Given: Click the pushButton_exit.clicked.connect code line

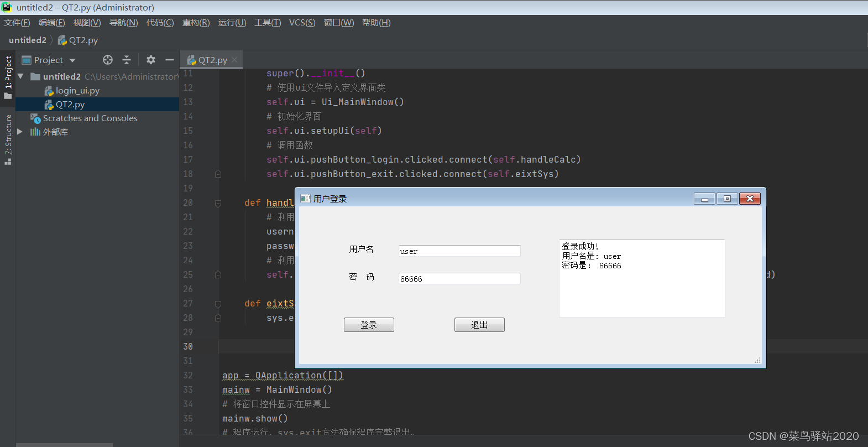Looking at the screenshot, I should coord(412,174).
